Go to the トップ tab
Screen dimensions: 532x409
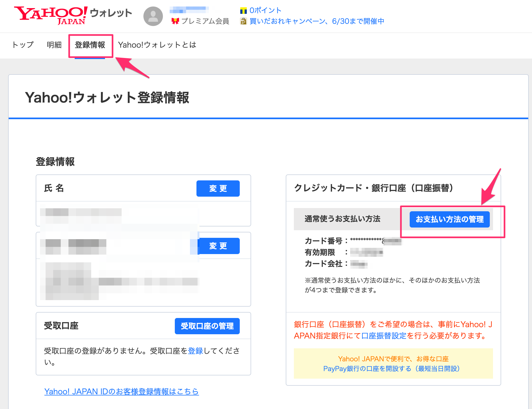(23, 45)
